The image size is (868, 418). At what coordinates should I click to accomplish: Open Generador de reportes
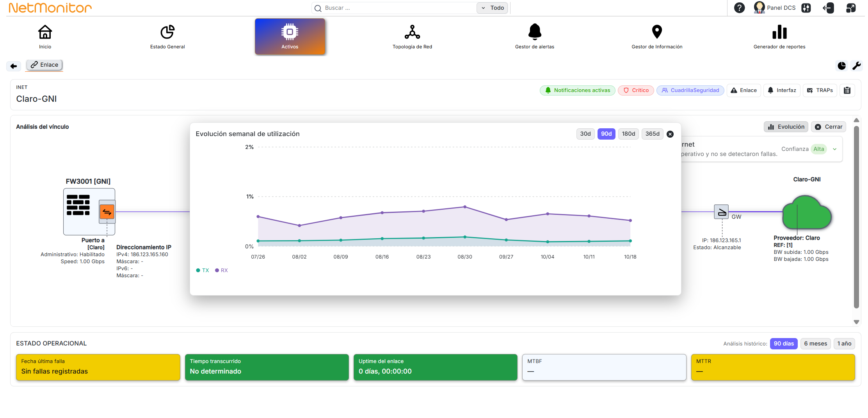coord(779,32)
